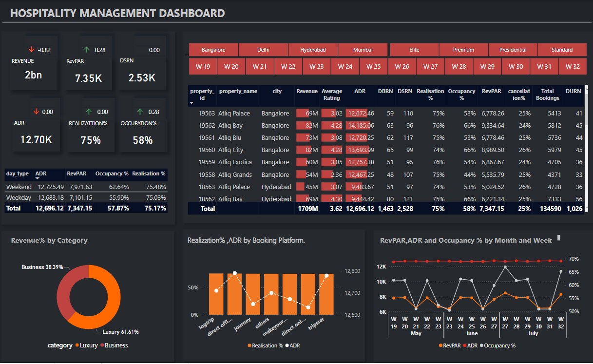This screenshot has width=593, height=364.
Task: Sort the table by Total Bookings column
Action: pyautogui.click(x=547, y=95)
